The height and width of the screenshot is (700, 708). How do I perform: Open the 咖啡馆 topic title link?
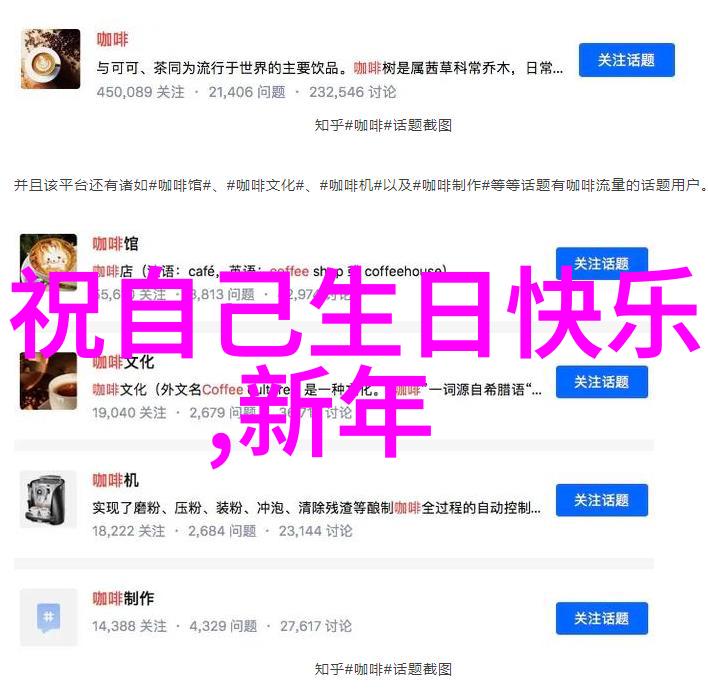tap(116, 244)
